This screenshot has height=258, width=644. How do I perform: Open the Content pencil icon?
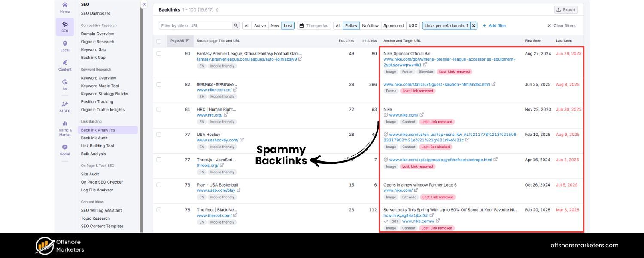point(64,62)
